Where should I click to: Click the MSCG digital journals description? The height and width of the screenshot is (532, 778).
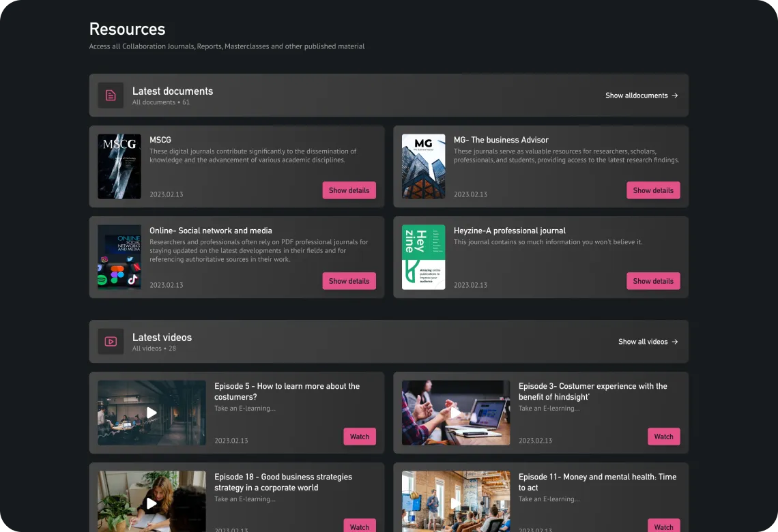253,156
